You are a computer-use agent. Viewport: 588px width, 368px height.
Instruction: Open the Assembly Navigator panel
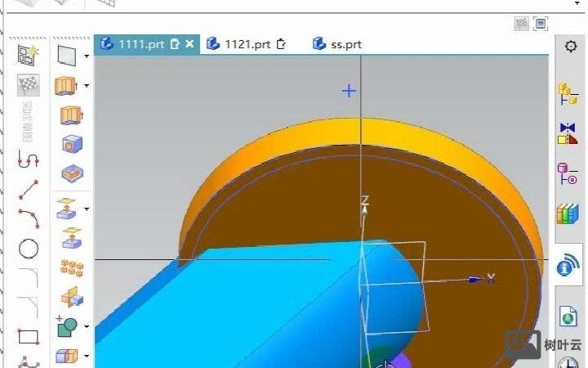tap(568, 94)
